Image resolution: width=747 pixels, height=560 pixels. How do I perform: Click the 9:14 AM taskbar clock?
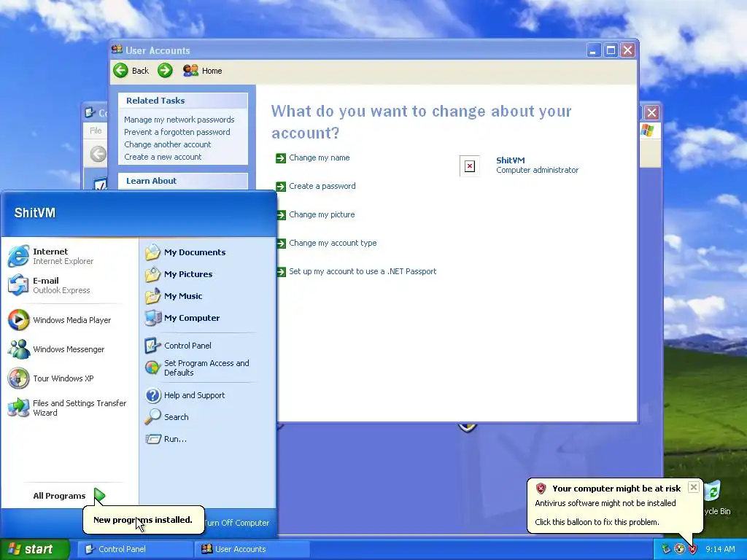tap(720, 549)
